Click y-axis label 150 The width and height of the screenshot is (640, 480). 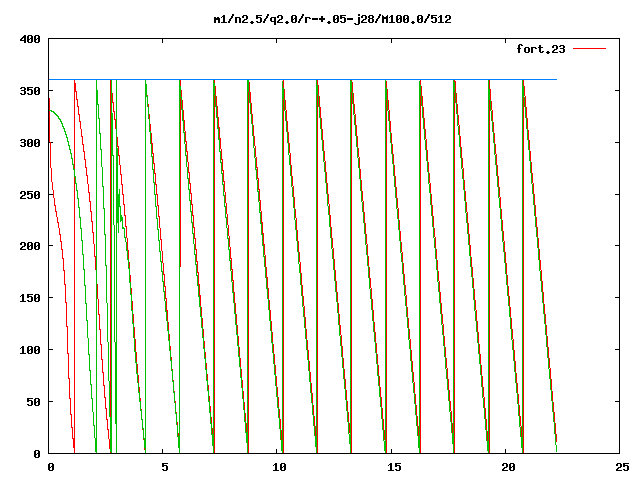tap(30, 298)
